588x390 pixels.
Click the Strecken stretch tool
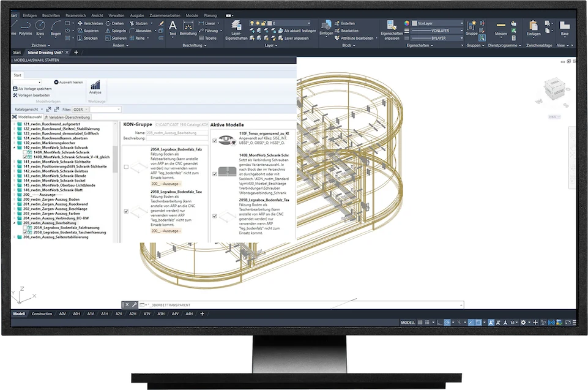pos(87,39)
